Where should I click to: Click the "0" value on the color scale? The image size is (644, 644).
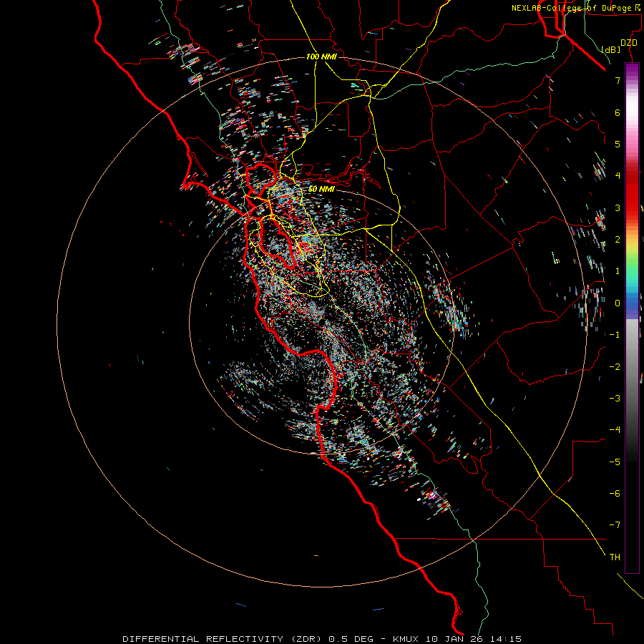click(x=618, y=303)
